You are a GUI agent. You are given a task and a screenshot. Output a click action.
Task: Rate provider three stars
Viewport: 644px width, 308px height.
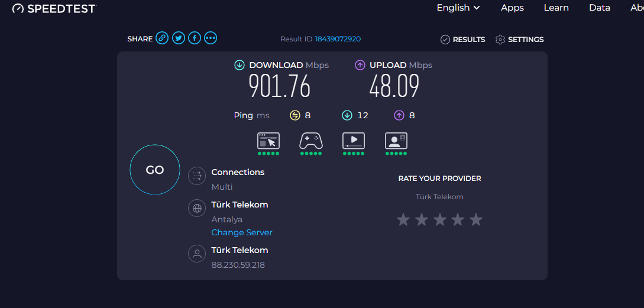click(439, 220)
